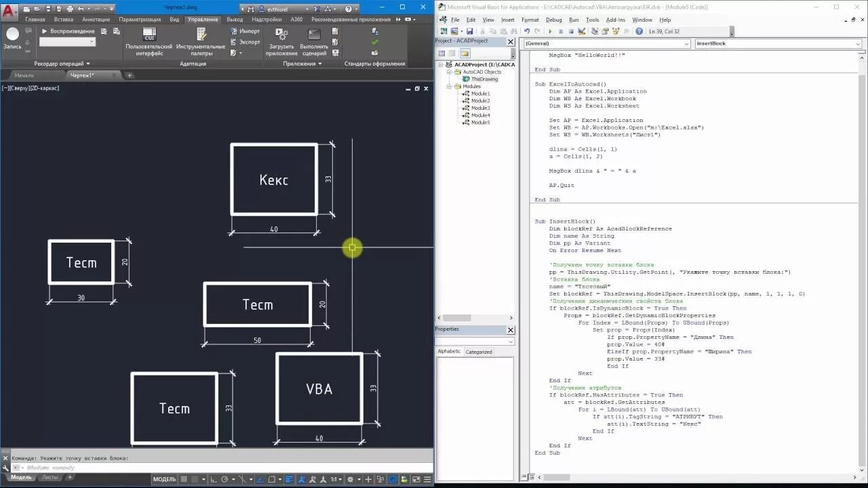The height and width of the screenshot is (488, 868).
Task: Click VBA Object Browser toolbar icon
Action: click(616, 31)
